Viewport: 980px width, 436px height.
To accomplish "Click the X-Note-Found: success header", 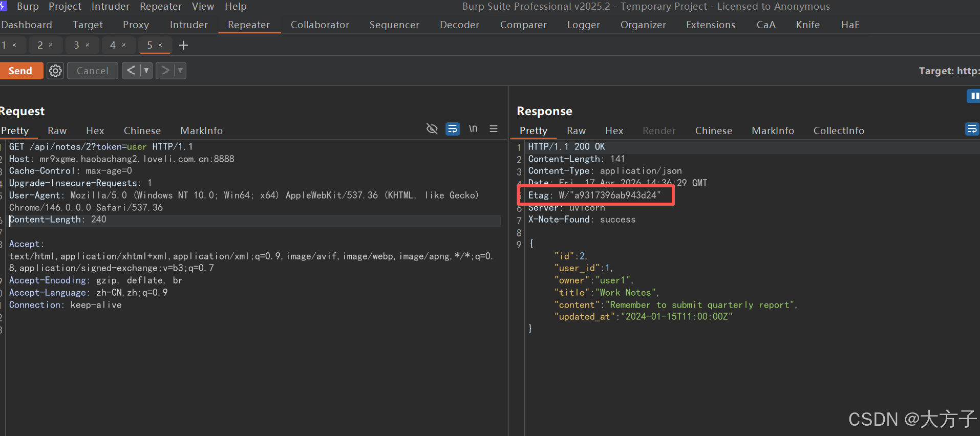I will click(582, 220).
